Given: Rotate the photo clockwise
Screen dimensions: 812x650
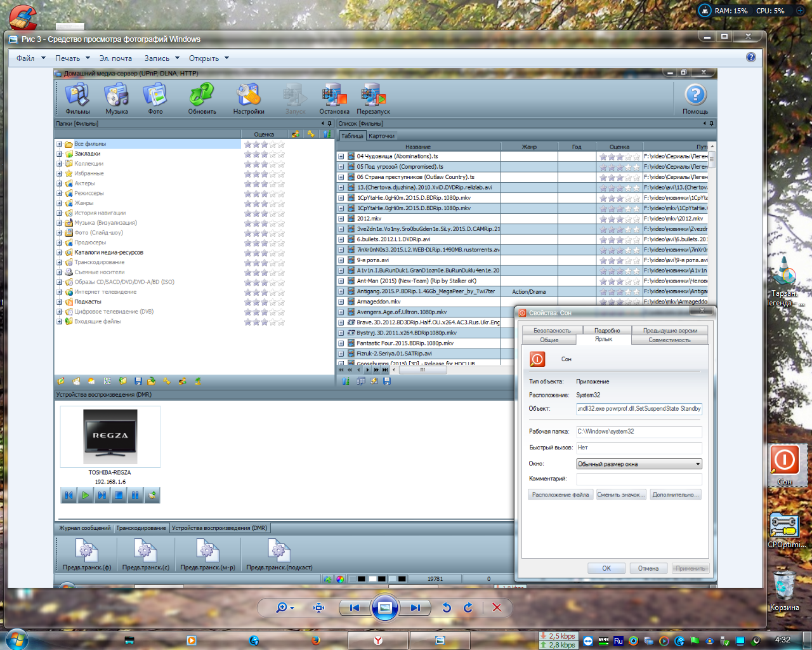Looking at the screenshot, I should 468,607.
